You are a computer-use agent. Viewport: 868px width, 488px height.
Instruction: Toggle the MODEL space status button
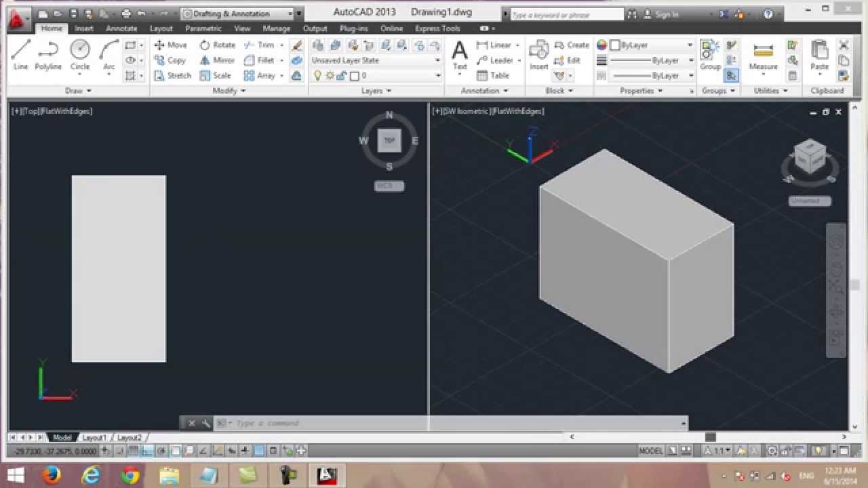[x=651, y=451]
